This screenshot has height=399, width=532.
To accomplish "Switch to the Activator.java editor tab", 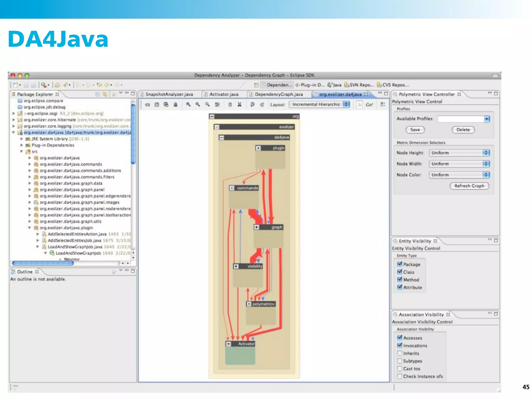I will pyautogui.click(x=223, y=94).
